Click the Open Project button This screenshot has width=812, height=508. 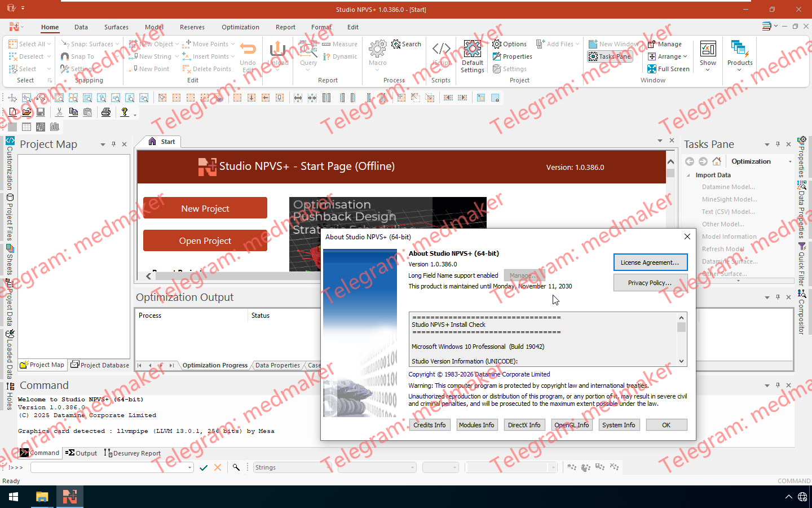pyautogui.click(x=205, y=240)
